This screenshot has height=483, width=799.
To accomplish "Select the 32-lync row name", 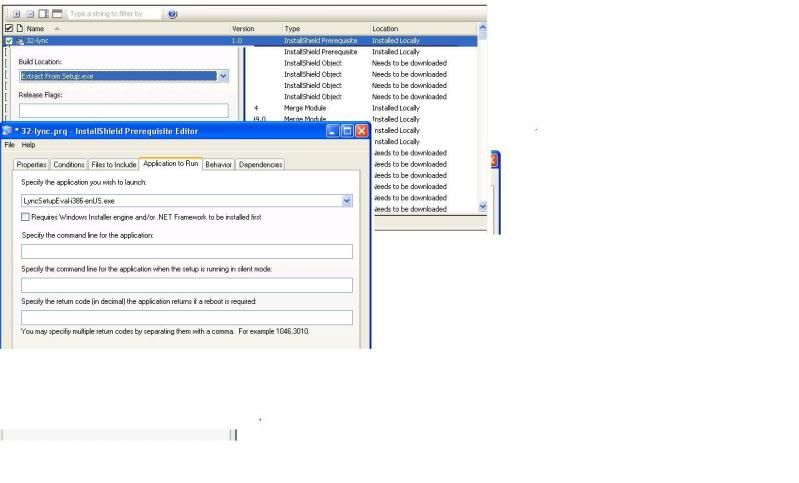I will [37, 41].
